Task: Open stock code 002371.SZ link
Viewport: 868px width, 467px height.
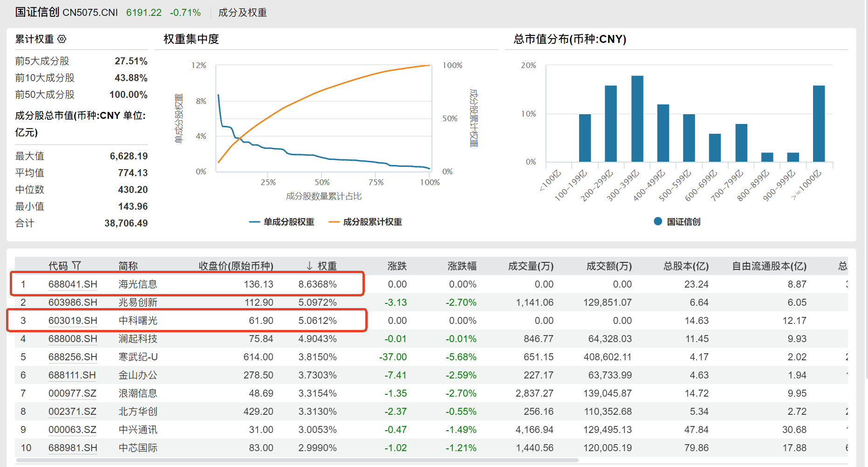Action: pyautogui.click(x=72, y=412)
